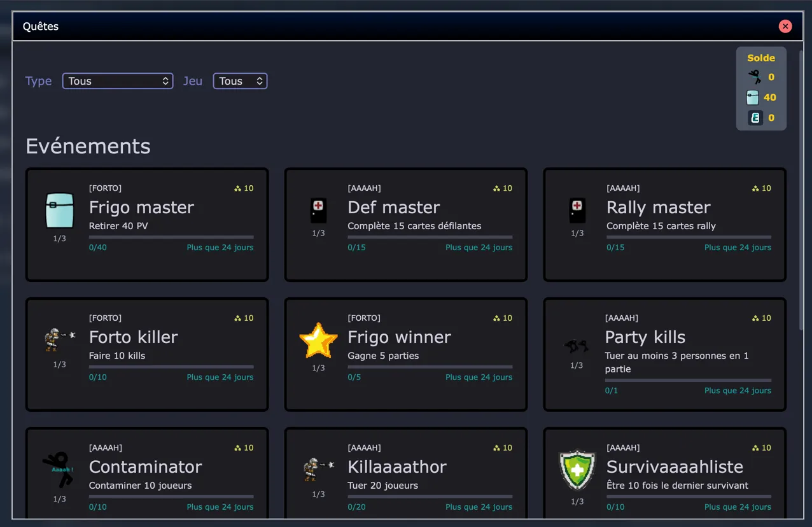
Task: Select the Frigo master quest title
Action: (x=141, y=207)
